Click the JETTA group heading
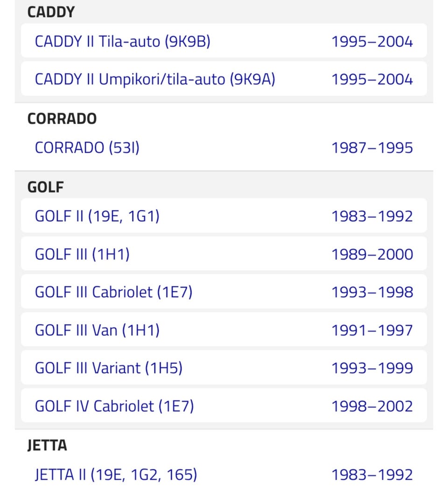This screenshot has width=448, height=488. [47, 446]
